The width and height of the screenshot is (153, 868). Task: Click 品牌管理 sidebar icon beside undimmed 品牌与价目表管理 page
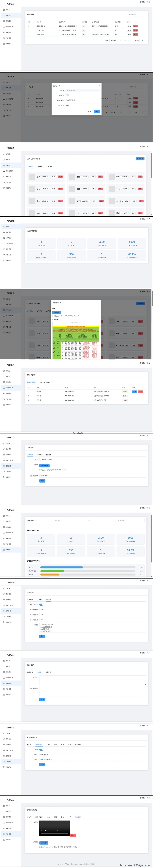point(4,165)
